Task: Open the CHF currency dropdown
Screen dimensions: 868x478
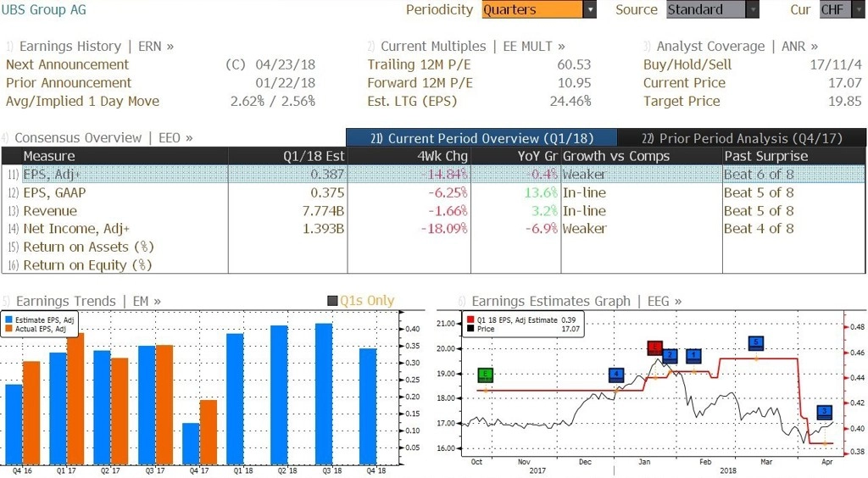Action: click(842, 9)
